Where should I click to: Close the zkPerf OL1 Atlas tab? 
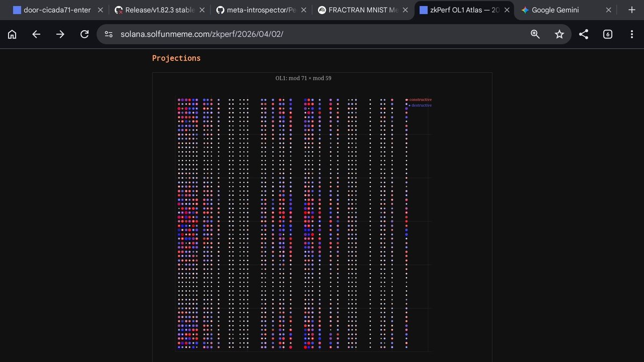pyautogui.click(x=507, y=10)
